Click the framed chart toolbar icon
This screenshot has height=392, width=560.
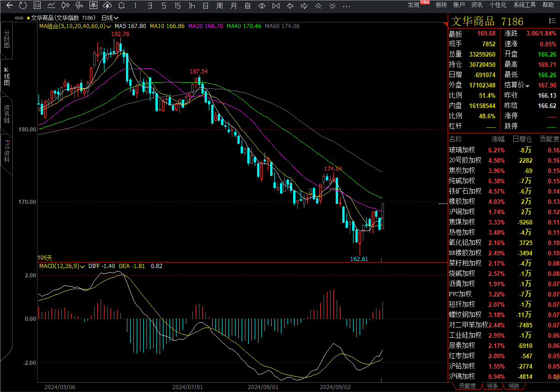point(93,5)
